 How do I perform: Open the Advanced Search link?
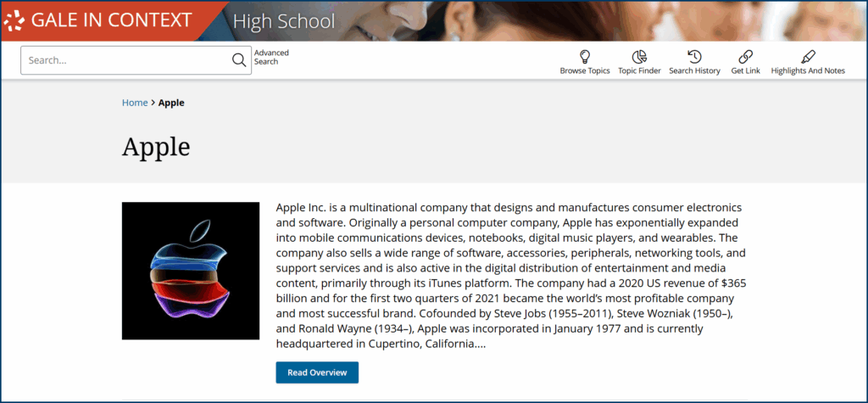tap(271, 57)
